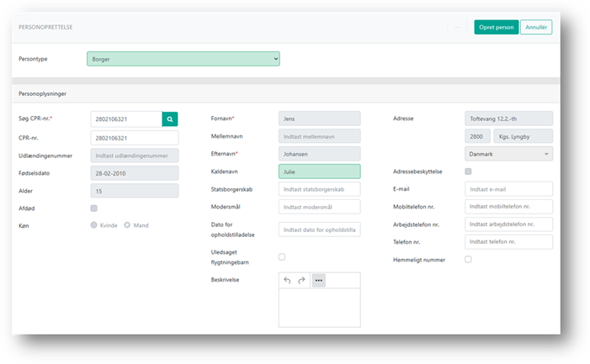Click the CPR search magnifier icon

coord(170,119)
